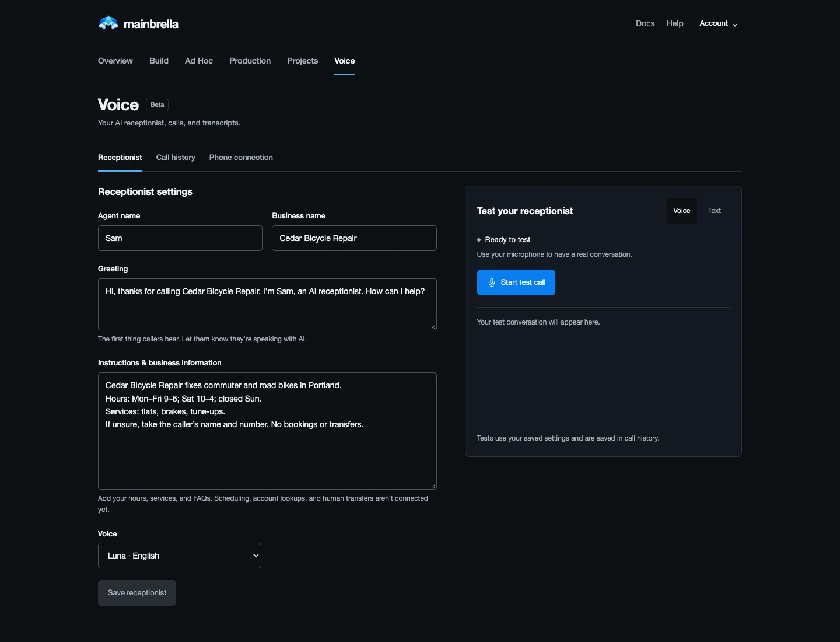Select the Voice main navigation tab
The height and width of the screenshot is (642, 840).
click(345, 61)
